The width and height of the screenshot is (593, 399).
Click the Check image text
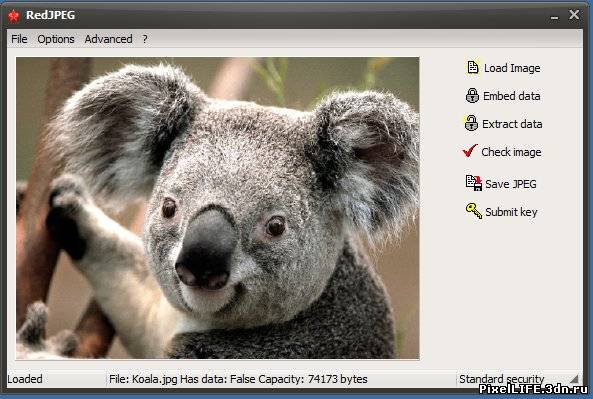click(511, 152)
